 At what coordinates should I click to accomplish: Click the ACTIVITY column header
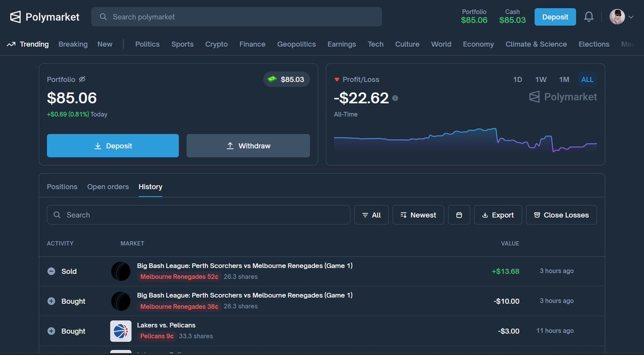pyautogui.click(x=60, y=243)
